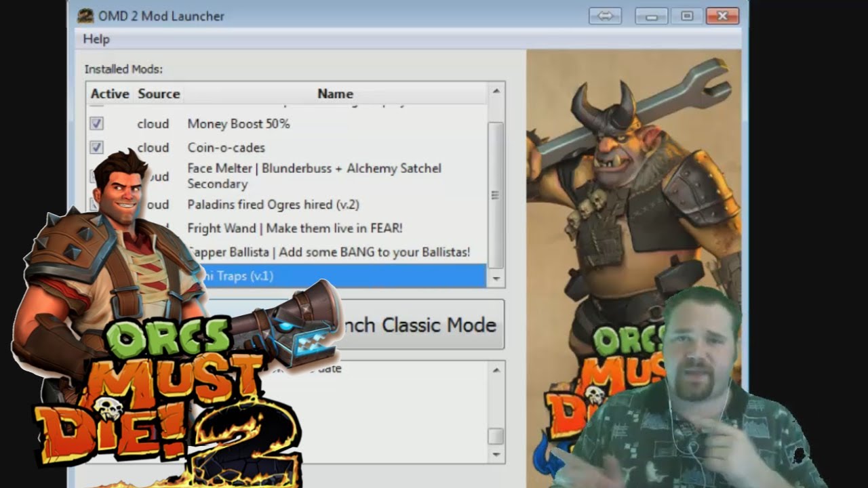Viewport: 868px width, 488px height.
Task: Sort mods by Source column
Action: pyautogui.click(x=159, y=94)
